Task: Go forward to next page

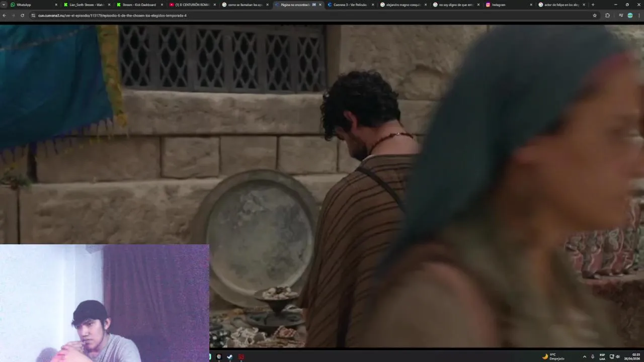Action: coord(14,16)
